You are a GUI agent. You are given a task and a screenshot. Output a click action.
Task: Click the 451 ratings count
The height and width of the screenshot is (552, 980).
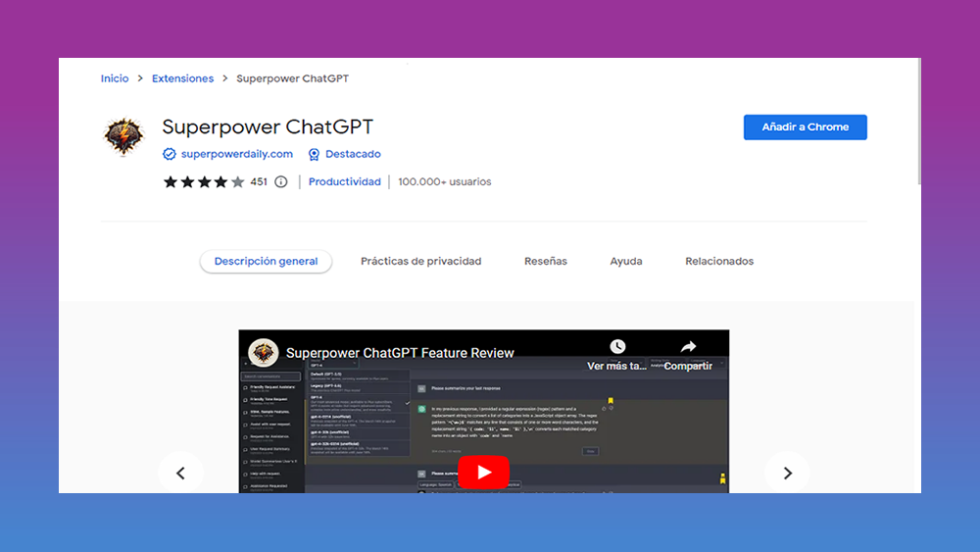click(x=259, y=182)
